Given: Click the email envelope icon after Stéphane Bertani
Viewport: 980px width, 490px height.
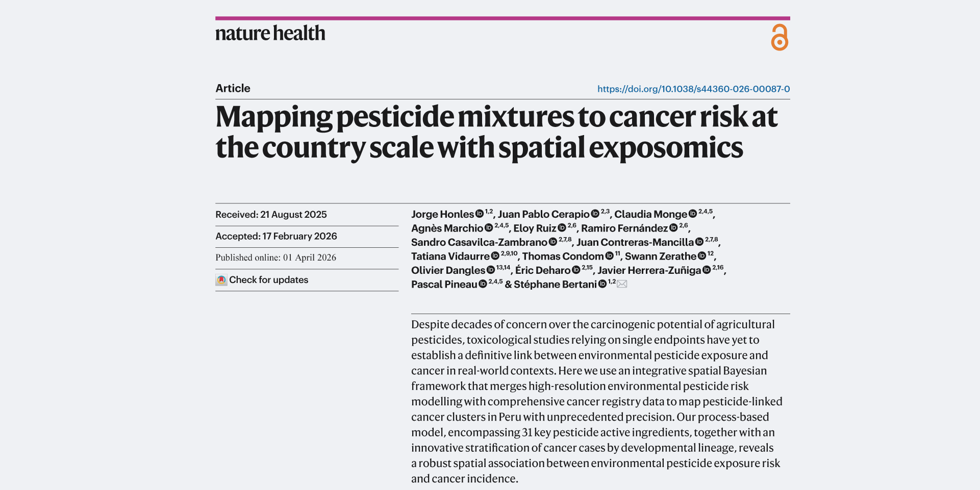Looking at the screenshot, I should (x=622, y=284).
